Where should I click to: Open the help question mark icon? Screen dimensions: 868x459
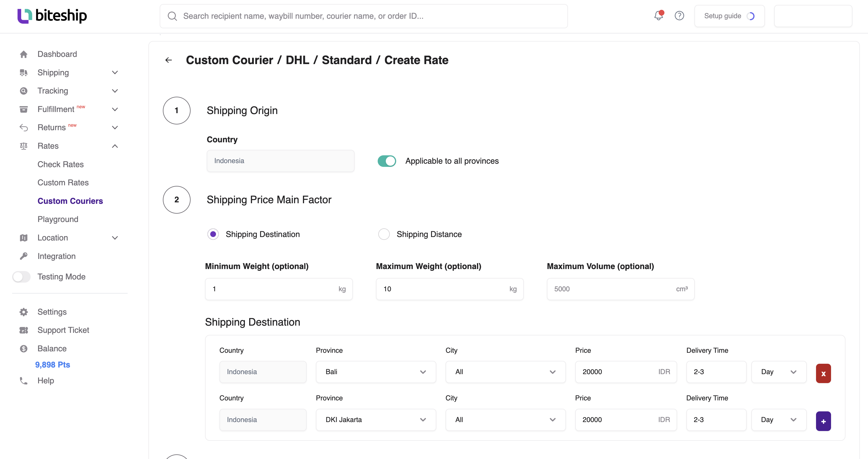tap(679, 16)
